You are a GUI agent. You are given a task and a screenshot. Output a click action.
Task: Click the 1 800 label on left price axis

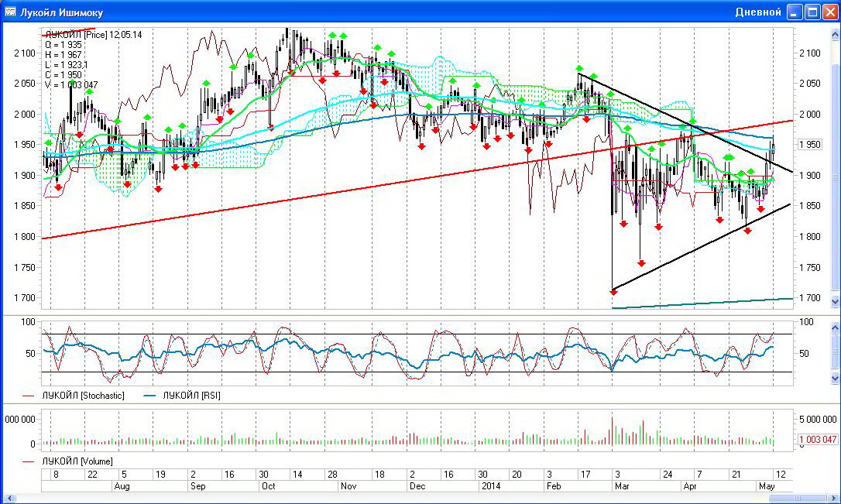tap(24, 236)
